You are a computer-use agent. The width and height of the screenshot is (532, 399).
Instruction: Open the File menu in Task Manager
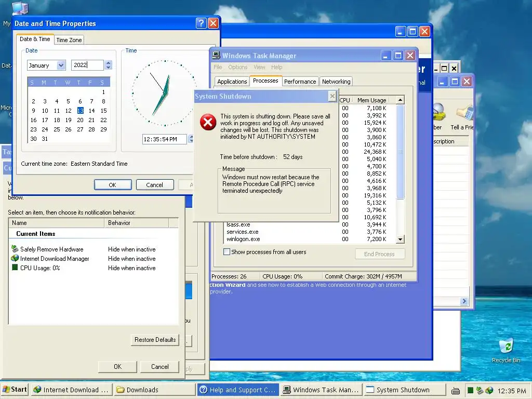(x=218, y=67)
